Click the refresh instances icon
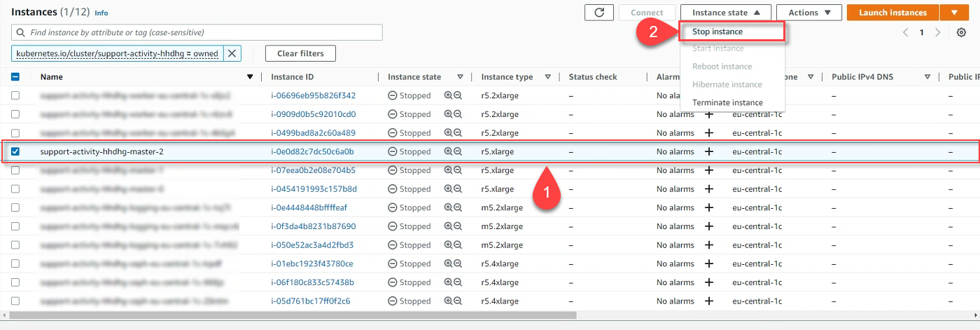The width and height of the screenshot is (980, 330). pyautogui.click(x=598, y=13)
